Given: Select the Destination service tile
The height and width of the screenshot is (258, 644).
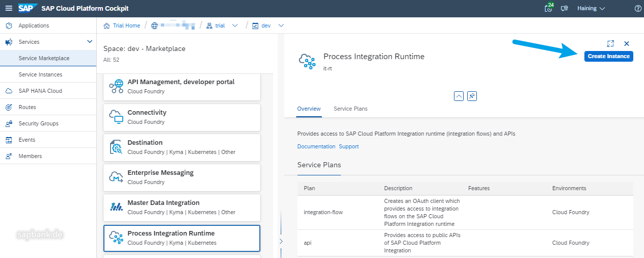Looking at the screenshot, I should 182,147.
